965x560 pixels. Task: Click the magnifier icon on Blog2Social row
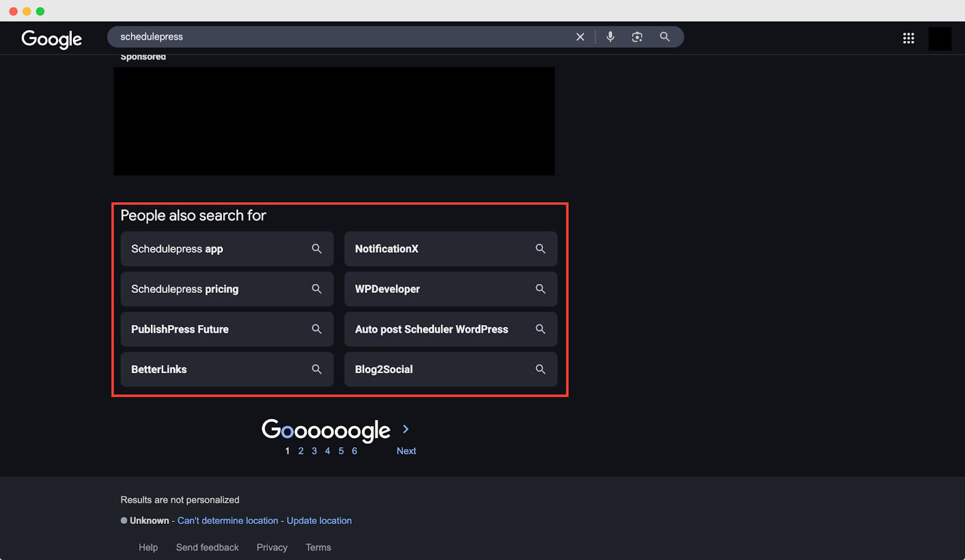coord(540,370)
